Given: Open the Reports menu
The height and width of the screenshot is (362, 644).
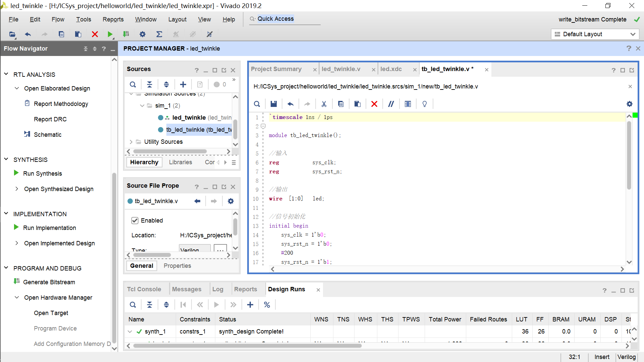Looking at the screenshot, I should [x=113, y=19].
